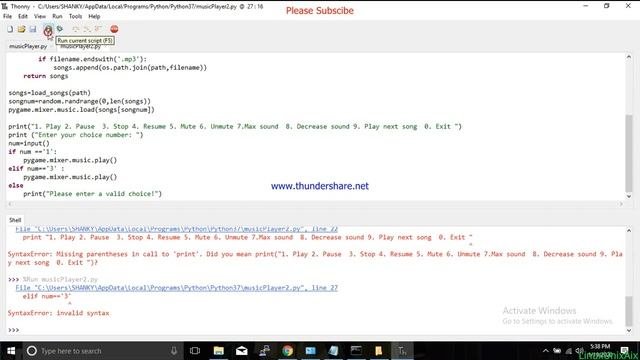
Task: Click the shell scroll-down arrow
Action: (x=629, y=330)
